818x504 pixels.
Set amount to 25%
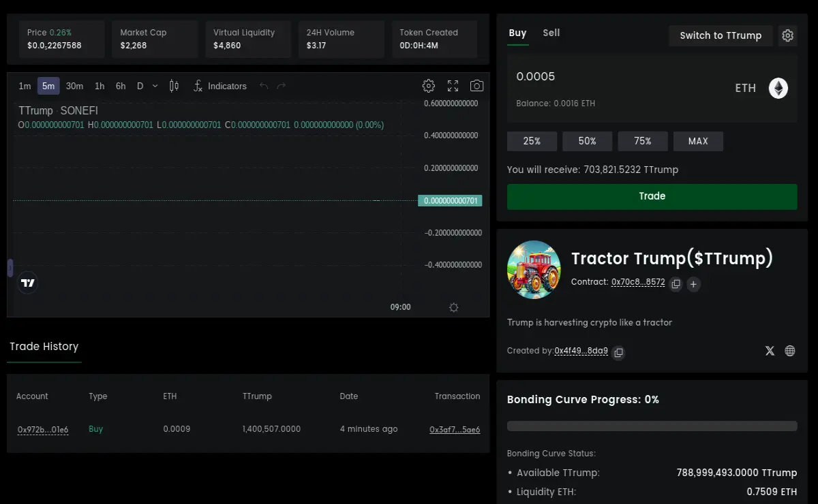click(x=532, y=141)
